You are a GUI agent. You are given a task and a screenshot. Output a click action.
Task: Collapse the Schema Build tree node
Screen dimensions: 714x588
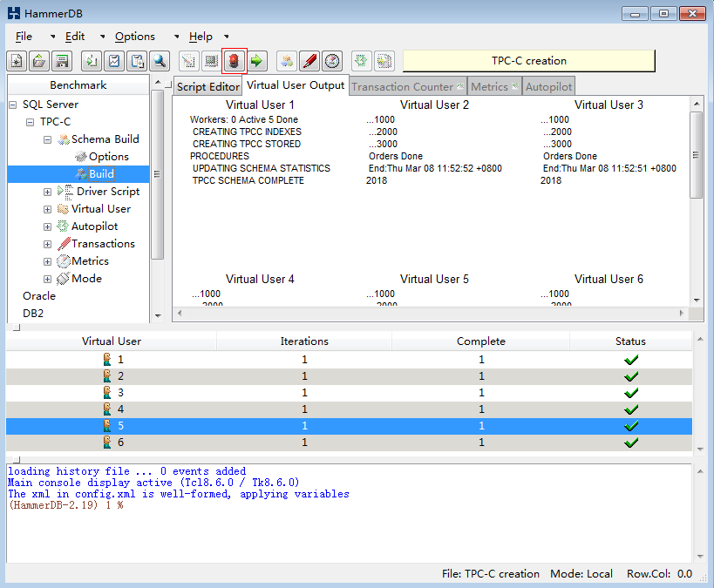pos(47,139)
